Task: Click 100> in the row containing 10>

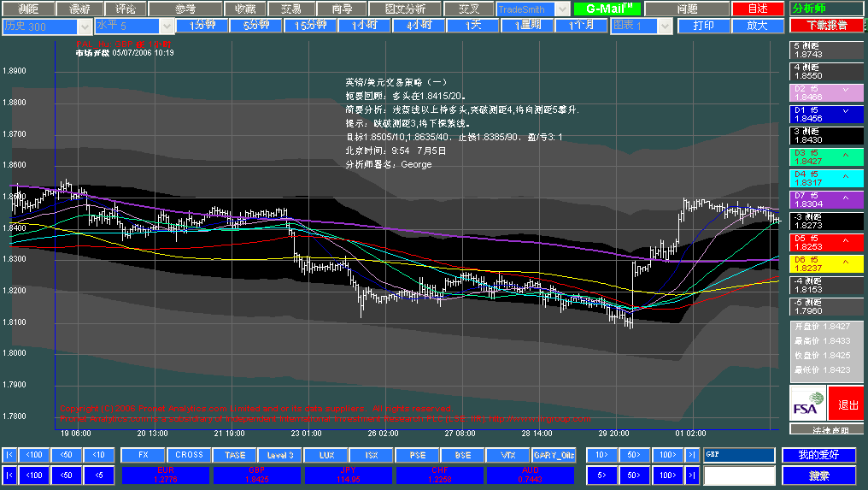Action: (x=667, y=455)
